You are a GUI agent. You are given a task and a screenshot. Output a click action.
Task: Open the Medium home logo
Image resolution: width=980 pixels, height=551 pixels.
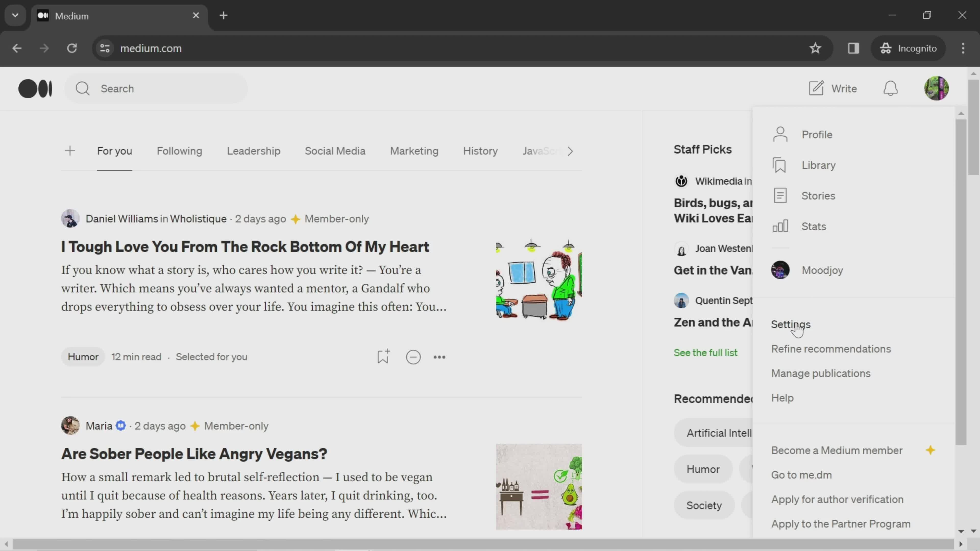35,88
